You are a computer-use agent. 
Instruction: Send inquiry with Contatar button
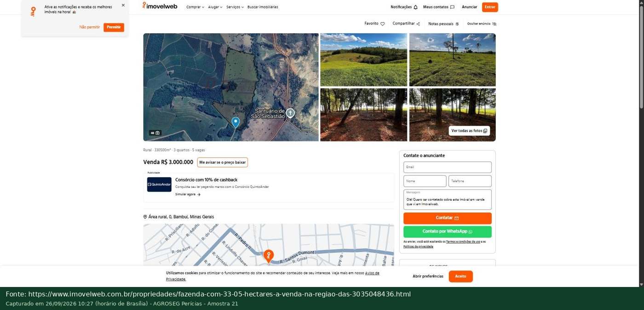[x=448, y=218]
